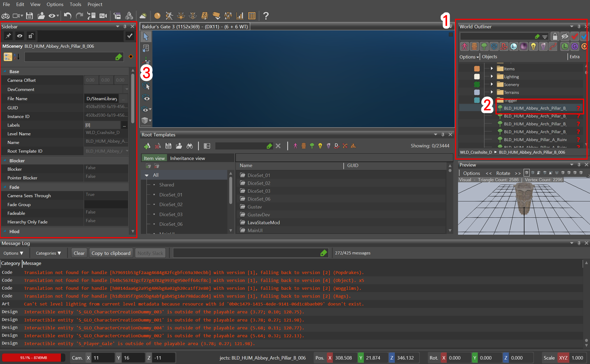Expand the Scenery folder in World Outliner

point(492,84)
